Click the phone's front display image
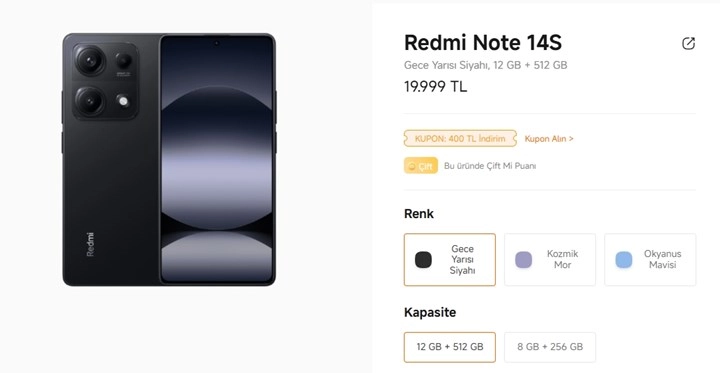 [x=217, y=159]
